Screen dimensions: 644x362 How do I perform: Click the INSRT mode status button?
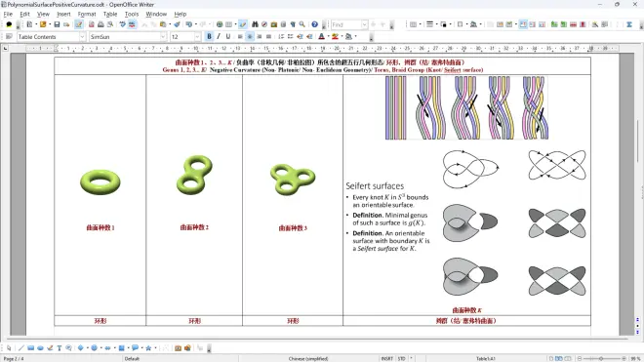(x=387, y=358)
